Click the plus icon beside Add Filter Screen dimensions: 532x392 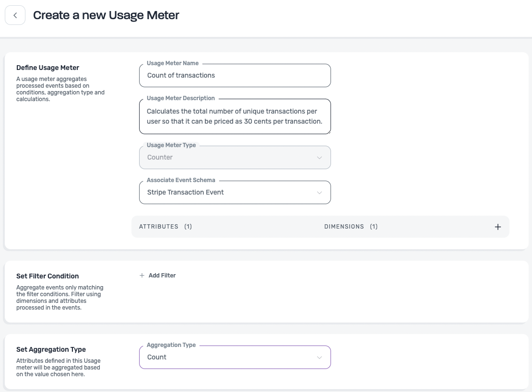coord(142,276)
